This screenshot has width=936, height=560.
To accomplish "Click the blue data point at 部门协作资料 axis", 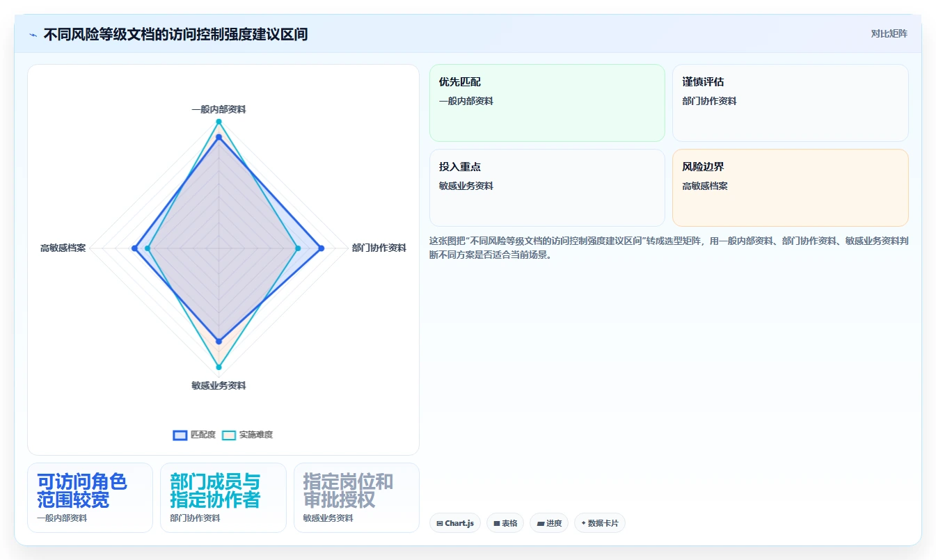I will [x=321, y=248].
